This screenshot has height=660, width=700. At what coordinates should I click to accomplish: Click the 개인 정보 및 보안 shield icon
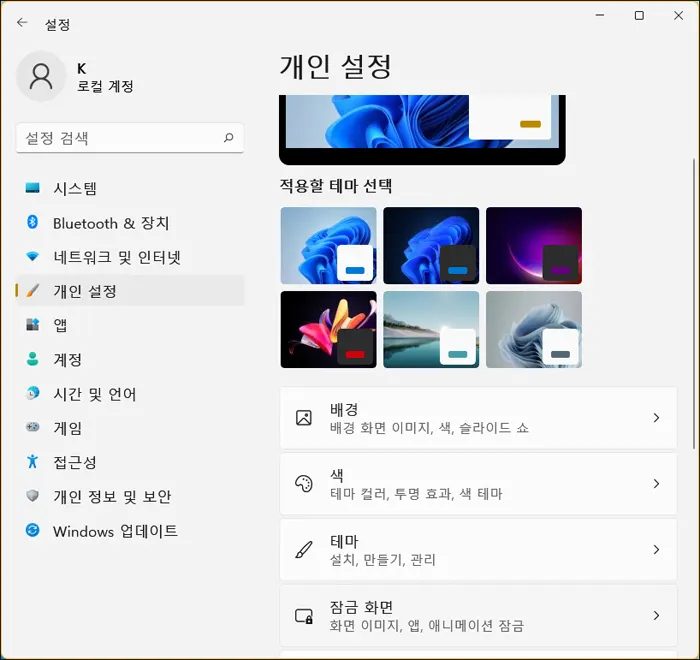click(32, 496)
